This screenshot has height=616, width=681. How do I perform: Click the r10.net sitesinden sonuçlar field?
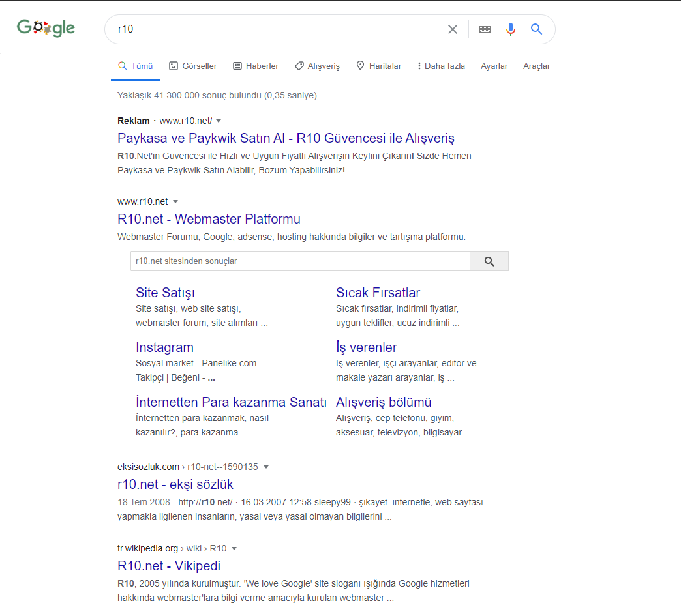pos(300,261)
